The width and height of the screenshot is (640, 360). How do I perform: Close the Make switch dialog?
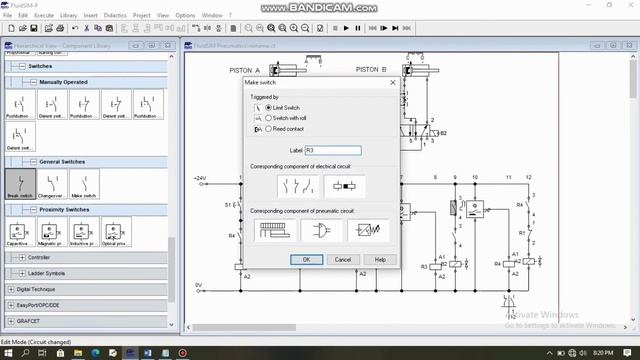pyautogui.click(x=393, y=82)
